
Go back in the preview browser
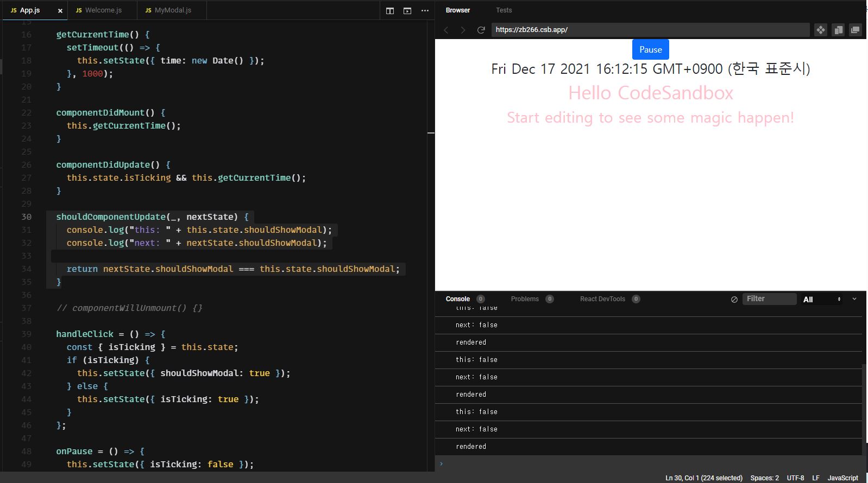[x=446, y=30]
